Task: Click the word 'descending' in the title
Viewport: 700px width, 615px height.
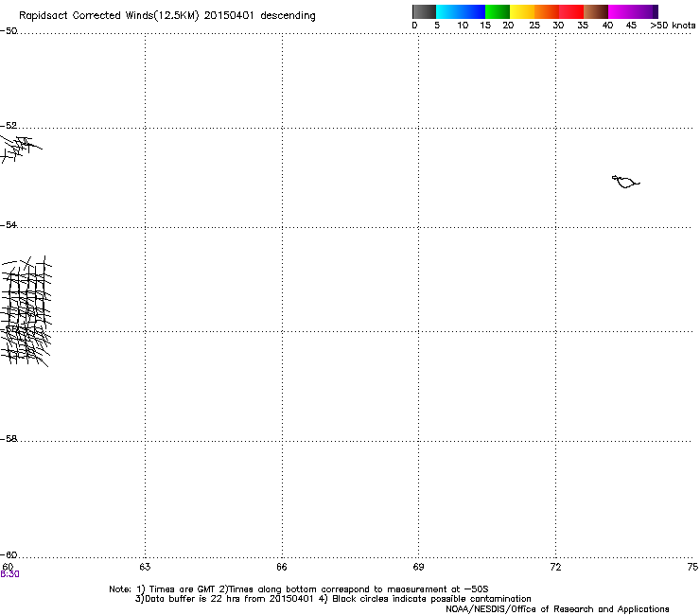Action: 288,16
